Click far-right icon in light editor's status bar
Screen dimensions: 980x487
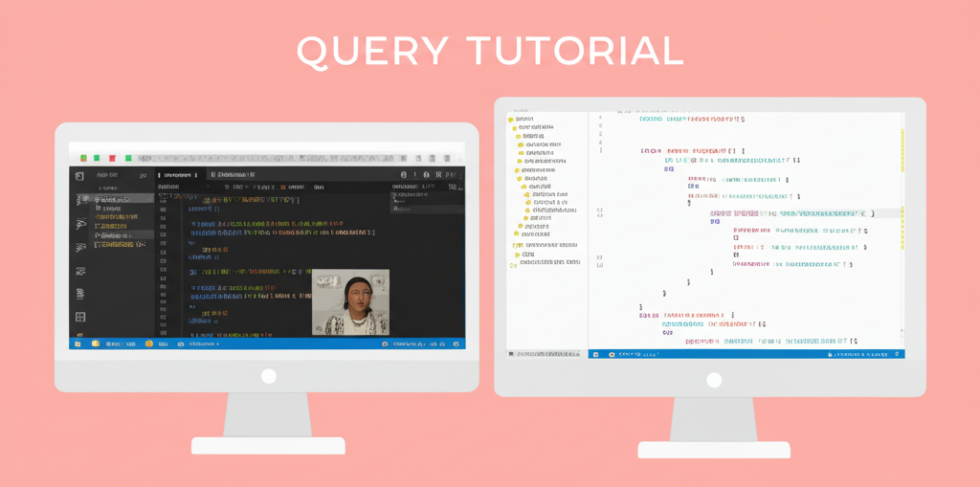click(897, 354)
